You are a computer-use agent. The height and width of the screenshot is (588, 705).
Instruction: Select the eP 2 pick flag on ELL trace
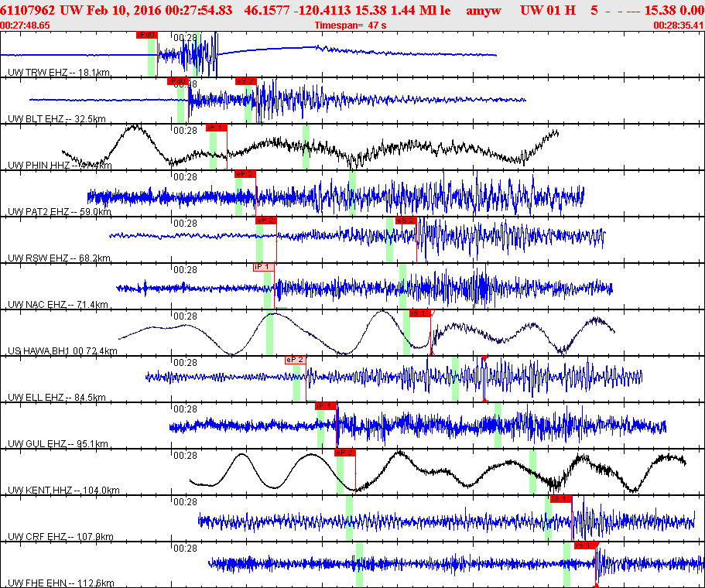click(296, 360)
